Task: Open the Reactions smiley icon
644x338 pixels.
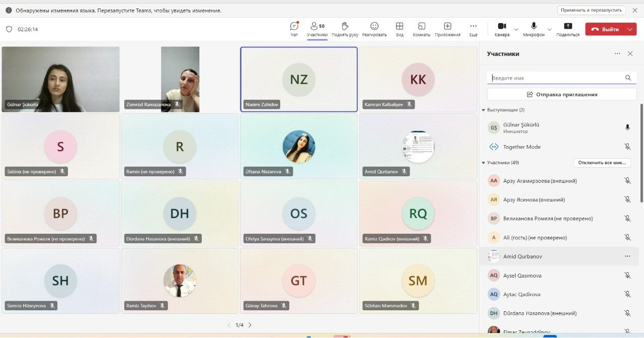Action: point(374,27)
